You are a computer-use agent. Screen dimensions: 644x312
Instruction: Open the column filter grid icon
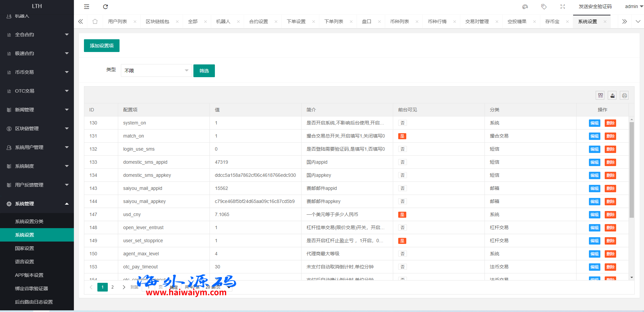[600, 96]
